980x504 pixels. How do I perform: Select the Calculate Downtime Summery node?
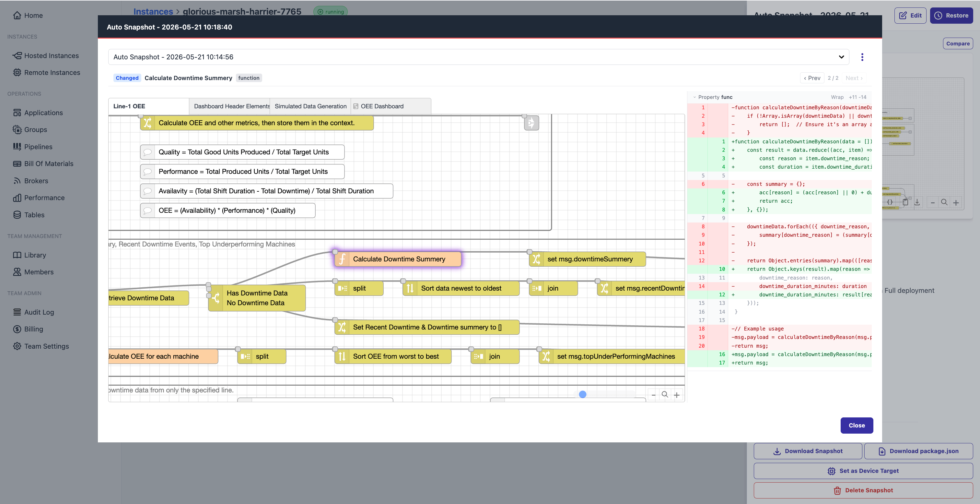coord(398,259)
